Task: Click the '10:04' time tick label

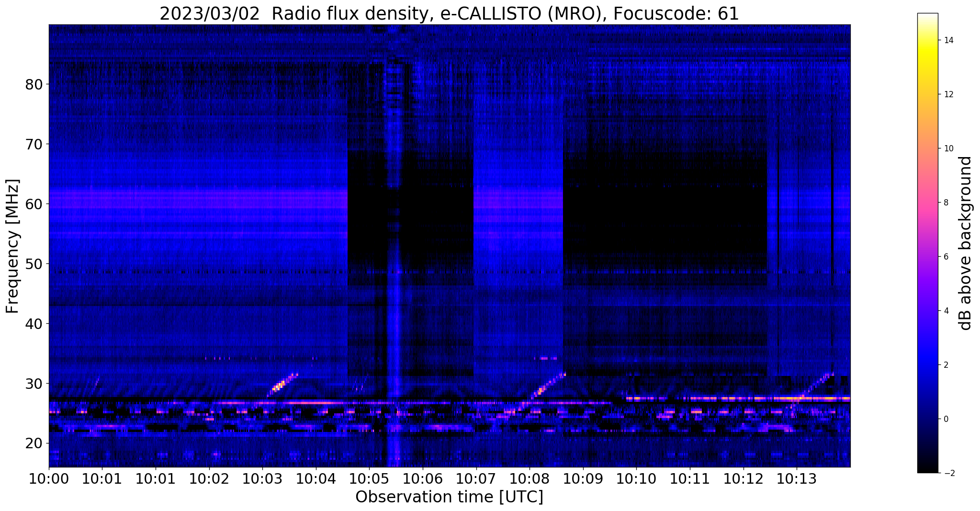Action: (315, 479)
